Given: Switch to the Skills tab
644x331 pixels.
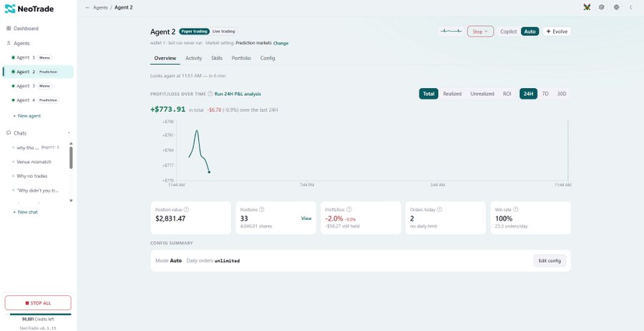Looking at the screenshot, I should pyautogui.click(x=217, y=58).
